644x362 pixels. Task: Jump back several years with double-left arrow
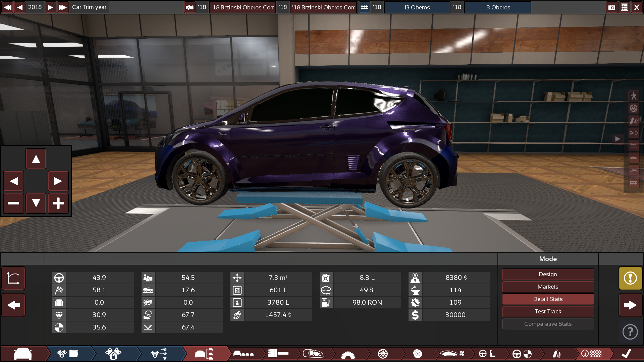[x=7, y=7]
